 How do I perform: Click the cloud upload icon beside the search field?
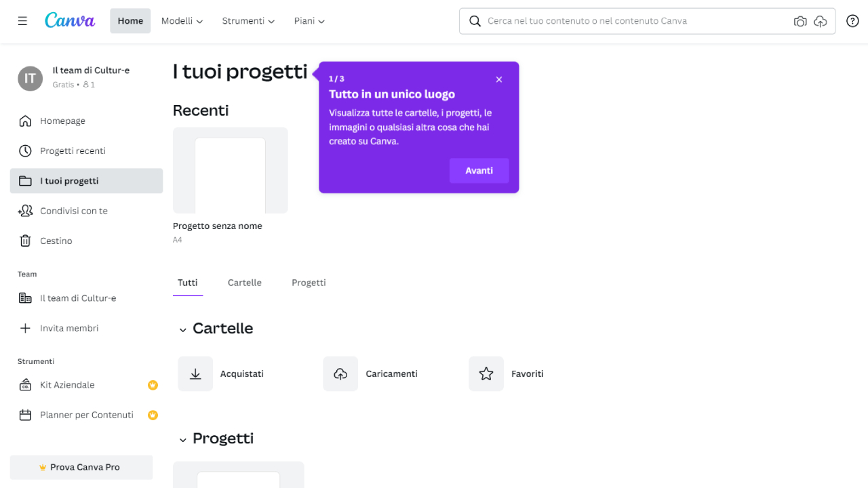pyautogui.click(x=821, y=21)
